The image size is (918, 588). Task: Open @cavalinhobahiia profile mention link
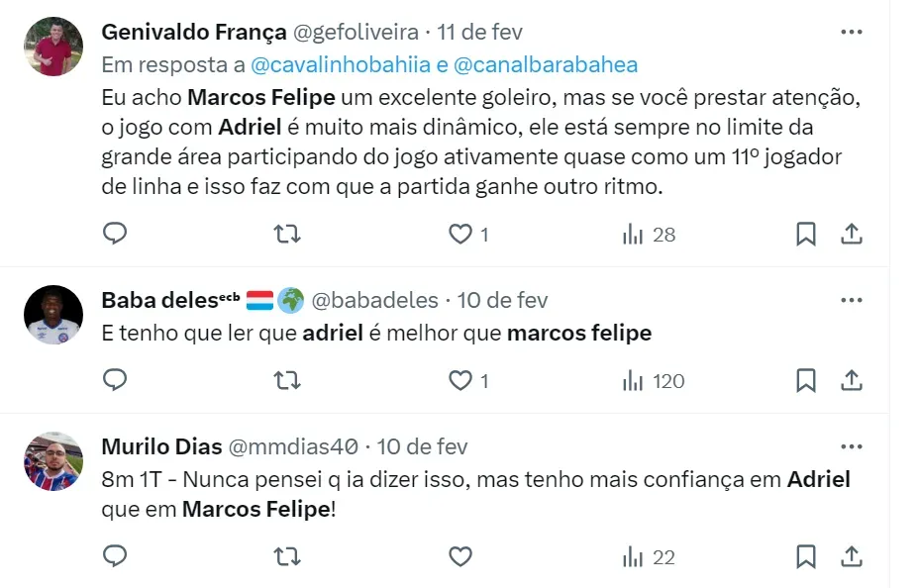click(340, 65)
